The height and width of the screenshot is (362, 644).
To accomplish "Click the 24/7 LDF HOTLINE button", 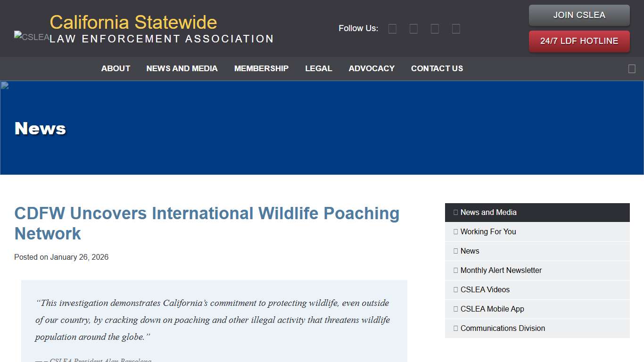I will click(x=579, y=41).
